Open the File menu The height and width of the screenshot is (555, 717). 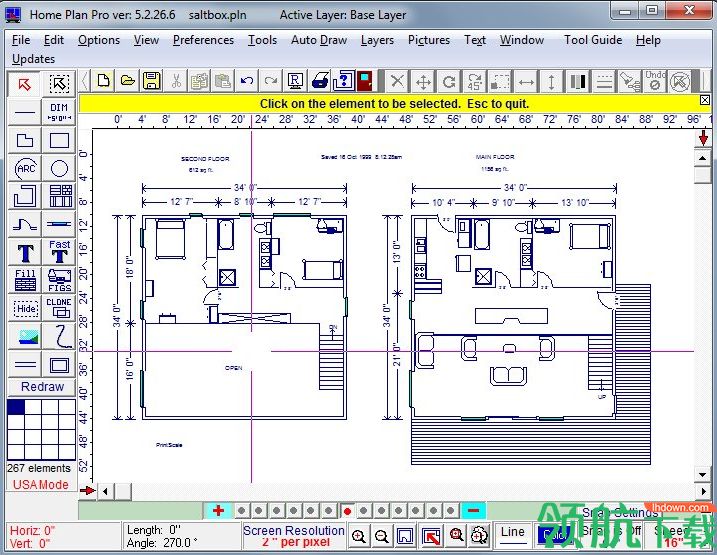pyautogui.click(x=21, y=40)
